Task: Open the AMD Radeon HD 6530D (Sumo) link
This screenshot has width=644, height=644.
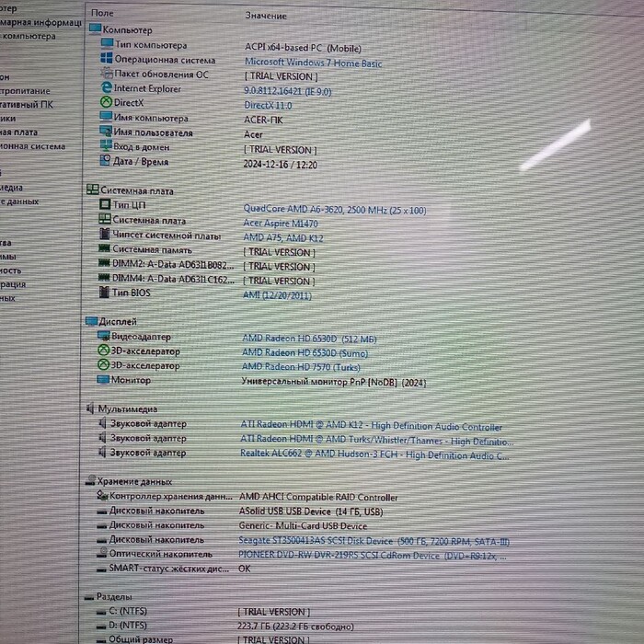Action: 305,352
